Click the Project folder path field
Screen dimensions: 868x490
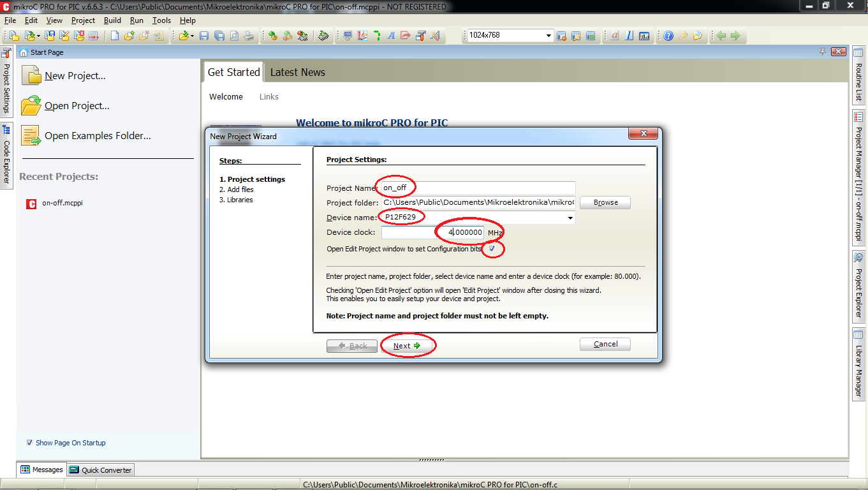click(x=478, y=202)
